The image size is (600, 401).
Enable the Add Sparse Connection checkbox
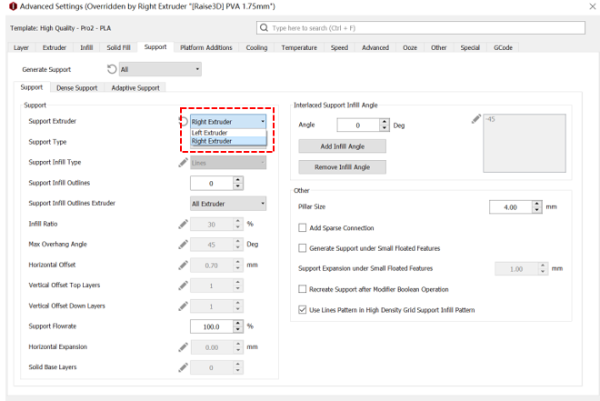[304, 227]
